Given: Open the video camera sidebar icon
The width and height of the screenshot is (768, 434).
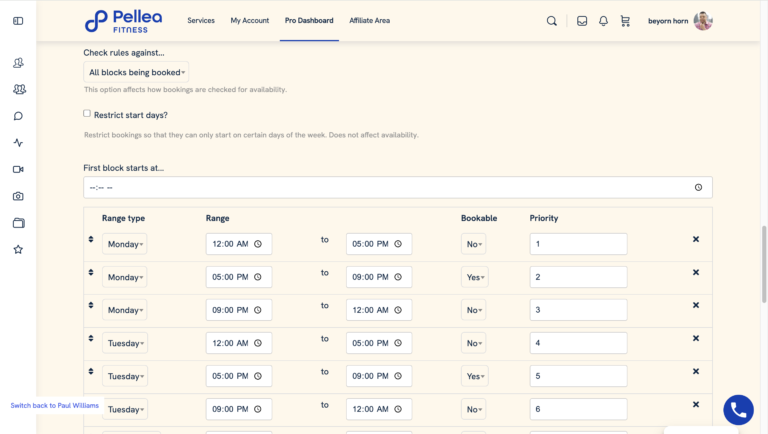Looking at the screenshot, I should tap(18, 169).
